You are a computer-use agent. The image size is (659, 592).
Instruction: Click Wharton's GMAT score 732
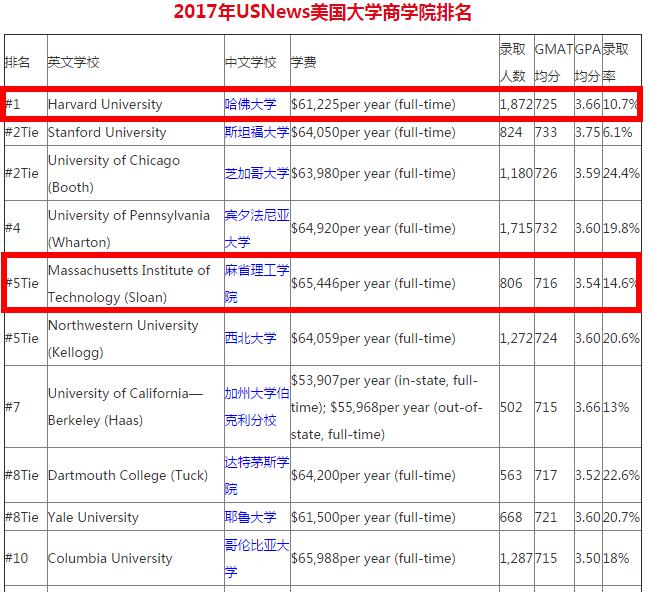[546, 229]
